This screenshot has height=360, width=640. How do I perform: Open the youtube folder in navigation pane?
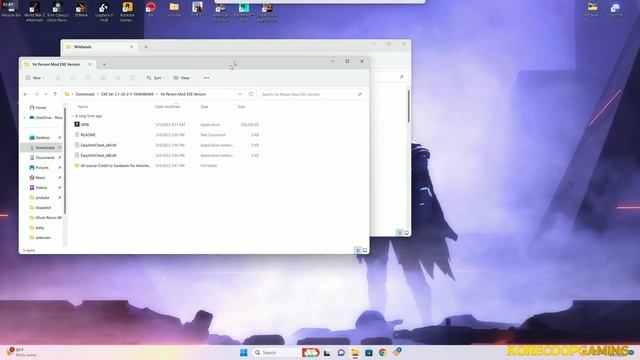tap(42, 198)
